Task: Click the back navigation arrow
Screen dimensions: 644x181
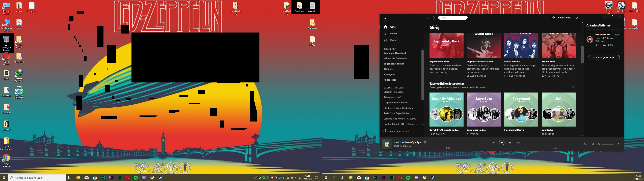Action: [428, 18]
